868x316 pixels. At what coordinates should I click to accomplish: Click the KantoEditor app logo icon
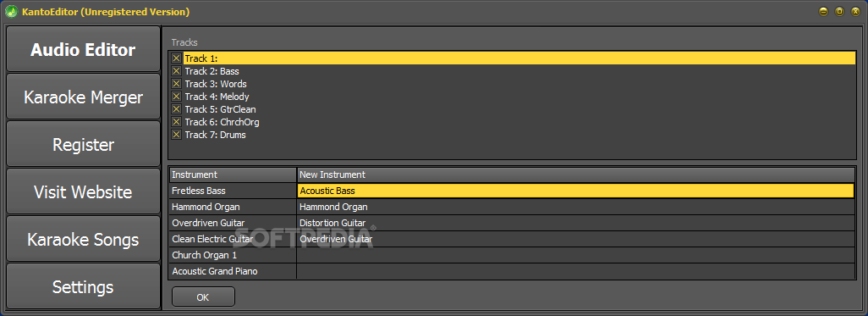tap(12, 11)
